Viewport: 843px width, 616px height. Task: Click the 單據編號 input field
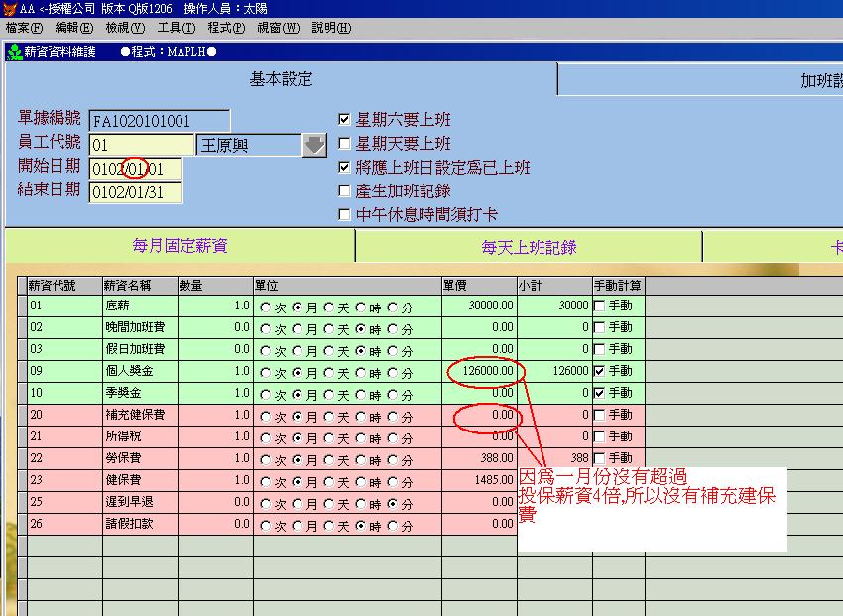tap(159, 121)
